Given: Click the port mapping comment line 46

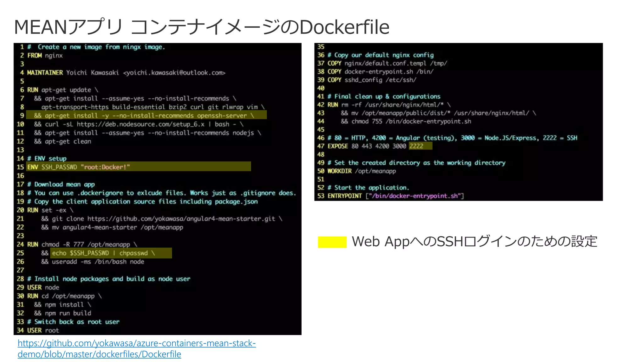Looking at the screenshot, I should coord(452,138).
